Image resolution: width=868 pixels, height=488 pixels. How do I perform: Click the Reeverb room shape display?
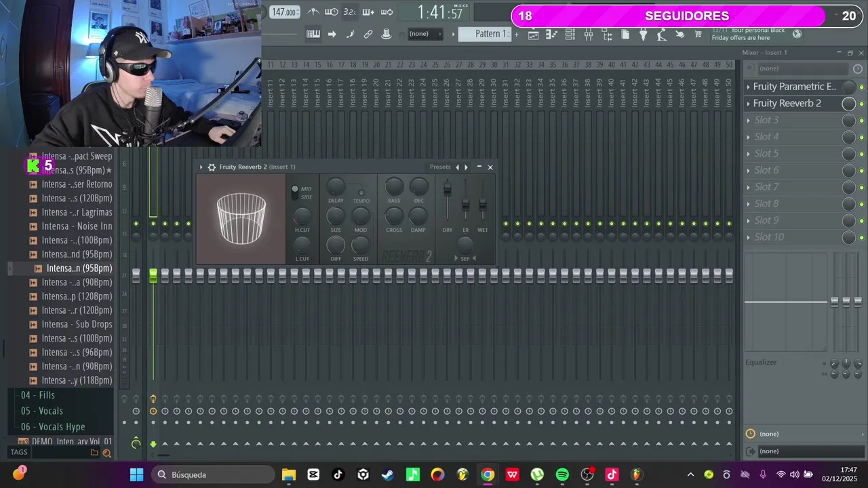(x=241, y=219)
